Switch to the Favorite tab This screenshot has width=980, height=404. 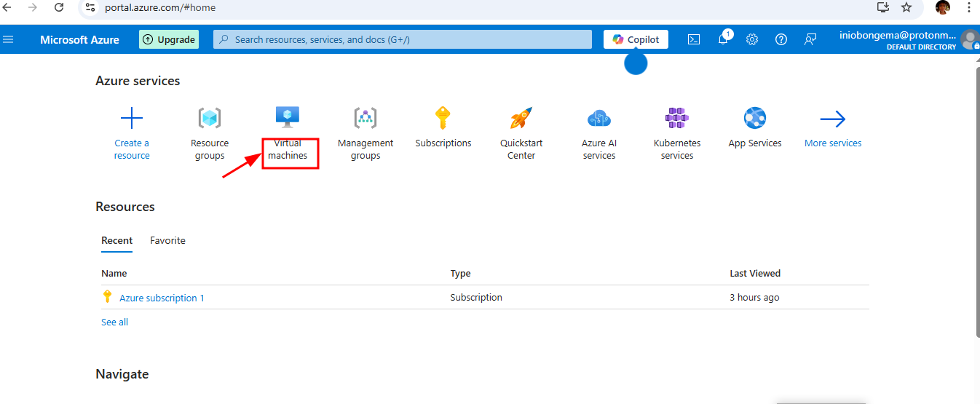point(167,240)
